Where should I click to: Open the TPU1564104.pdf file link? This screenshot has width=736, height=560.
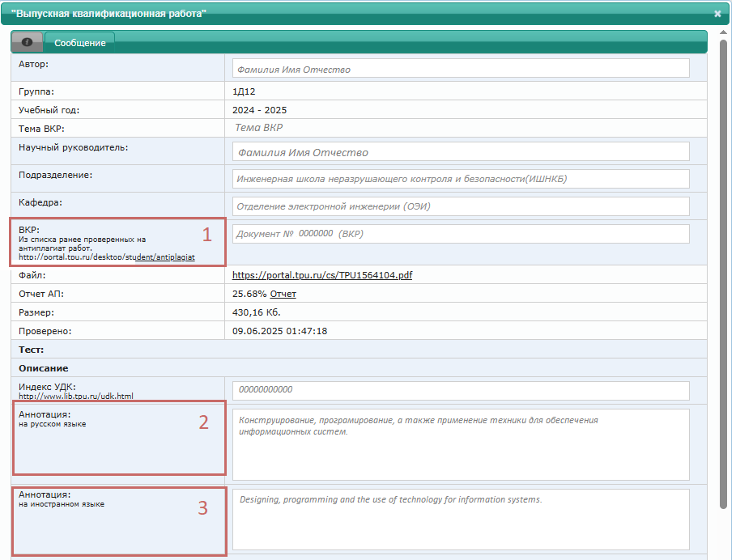tap(322, 275)
